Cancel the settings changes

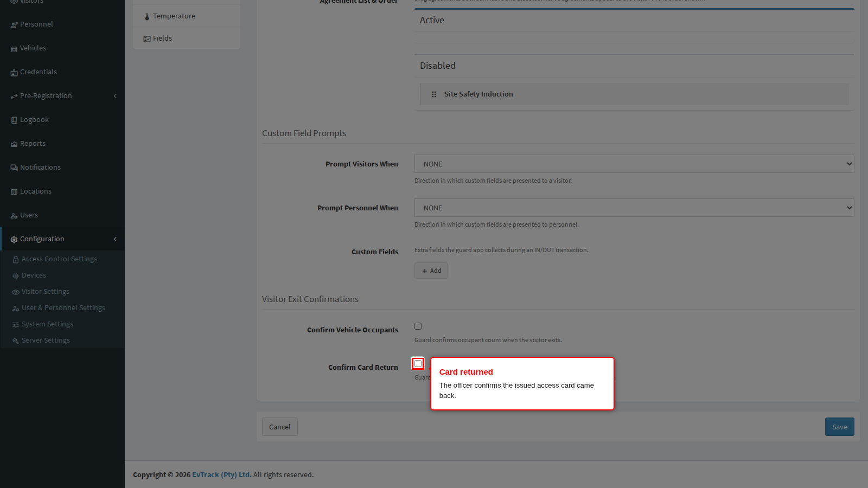(x=280, y=427)
